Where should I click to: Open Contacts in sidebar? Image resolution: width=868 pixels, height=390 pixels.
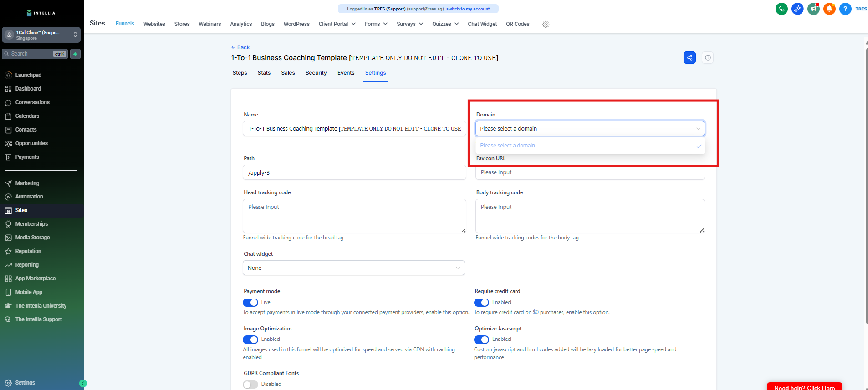(x=26, y=130)
